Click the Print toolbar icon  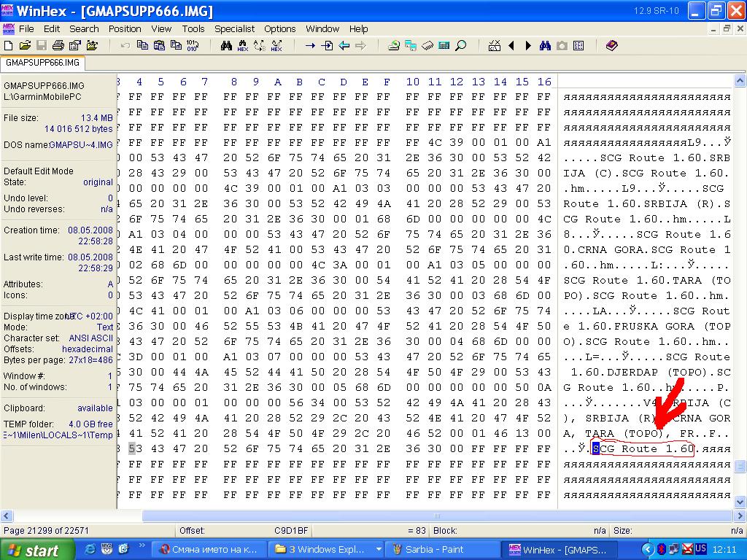pos(58,45)
